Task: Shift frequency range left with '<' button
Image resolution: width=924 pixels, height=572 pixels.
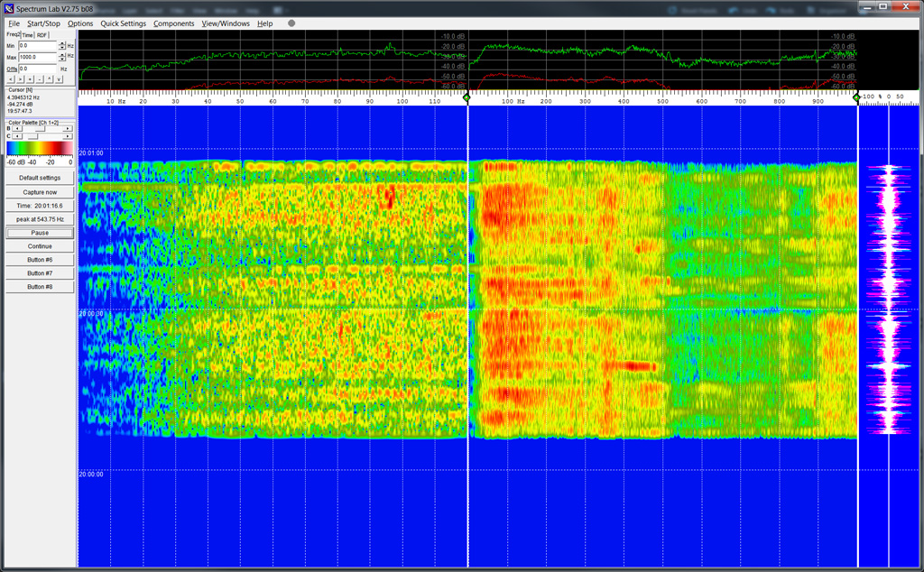Action: 11,78
